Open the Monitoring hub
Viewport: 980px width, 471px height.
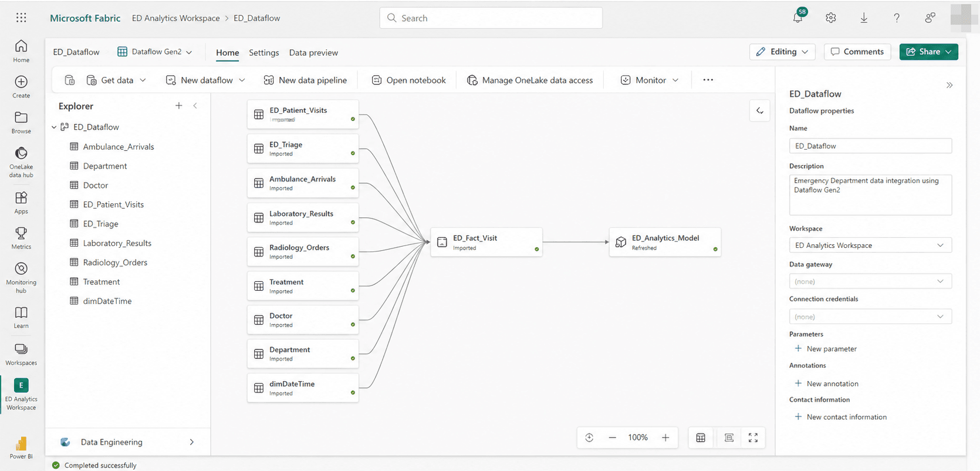pyautogui.click(x=21, y=277)
